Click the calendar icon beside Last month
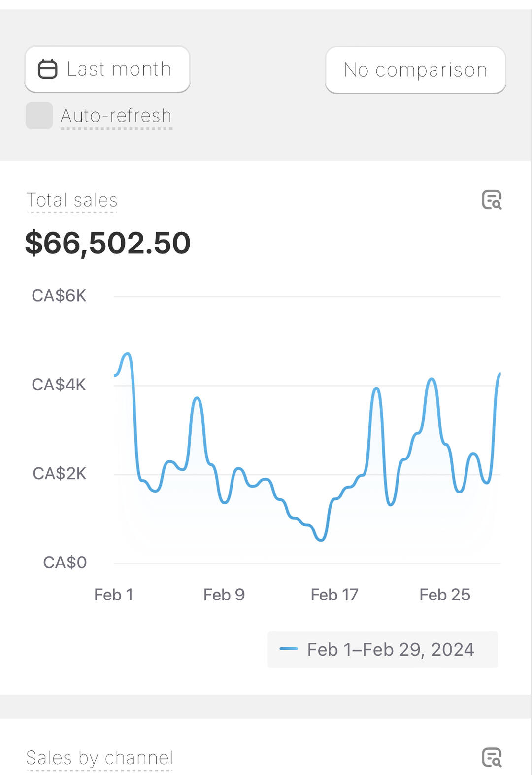 (x=48, y=69)
